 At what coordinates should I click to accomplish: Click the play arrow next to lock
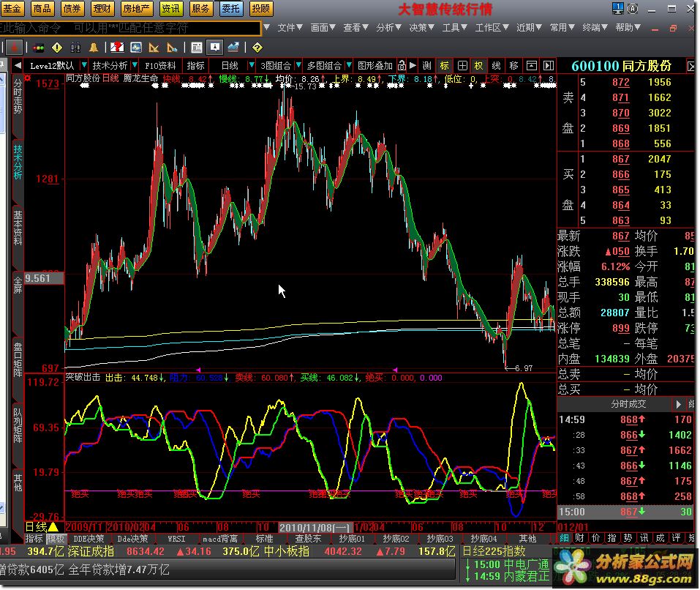(413, 66)
